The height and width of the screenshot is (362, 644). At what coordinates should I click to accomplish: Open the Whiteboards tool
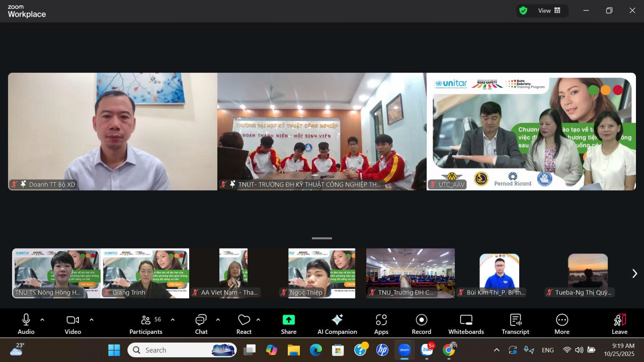[466, 324]
